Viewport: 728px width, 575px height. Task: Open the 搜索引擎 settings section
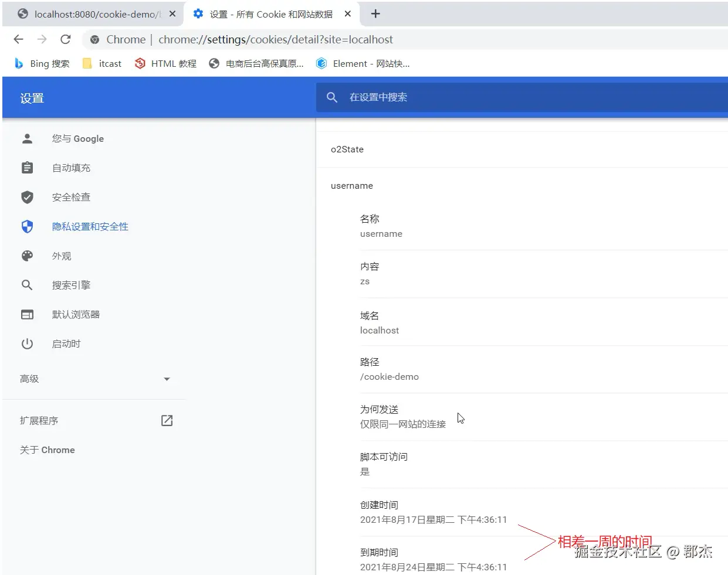[71, 285]
